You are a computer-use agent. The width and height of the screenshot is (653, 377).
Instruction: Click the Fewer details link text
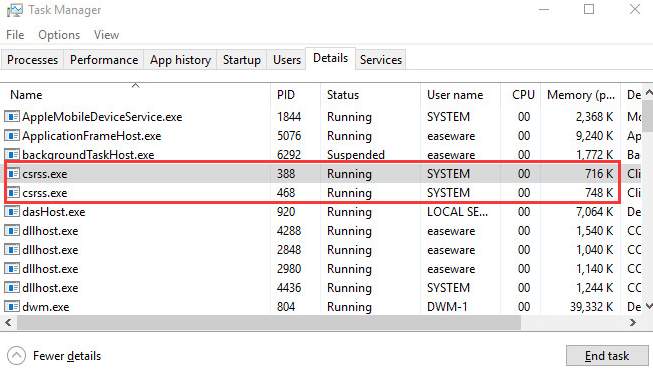click(67, 356)
